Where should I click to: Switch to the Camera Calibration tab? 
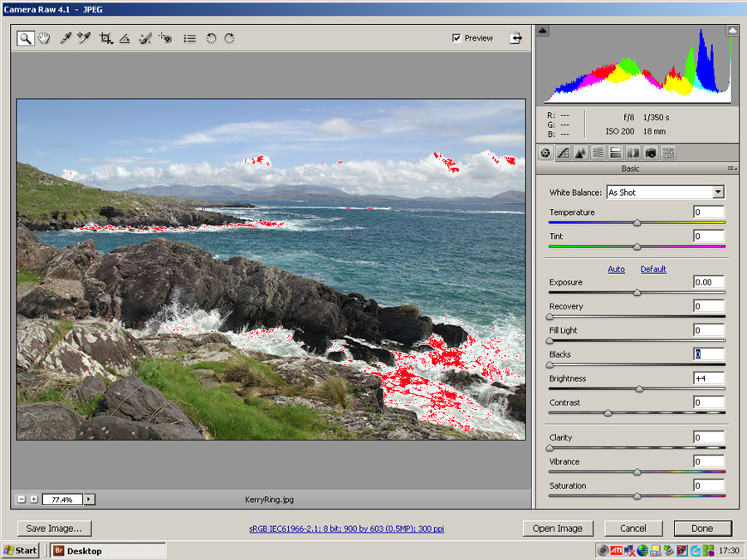click(x=651, y=153)
